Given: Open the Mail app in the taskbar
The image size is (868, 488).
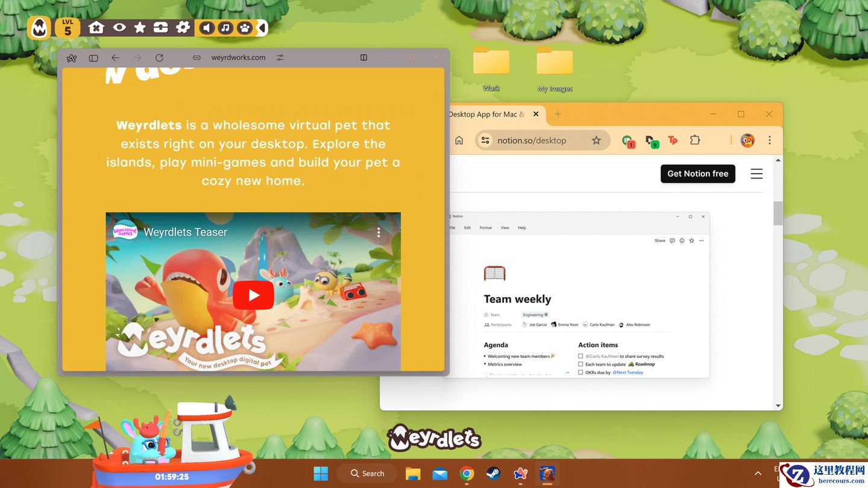Looking at the screenshot, I should [x=440, y=474].
